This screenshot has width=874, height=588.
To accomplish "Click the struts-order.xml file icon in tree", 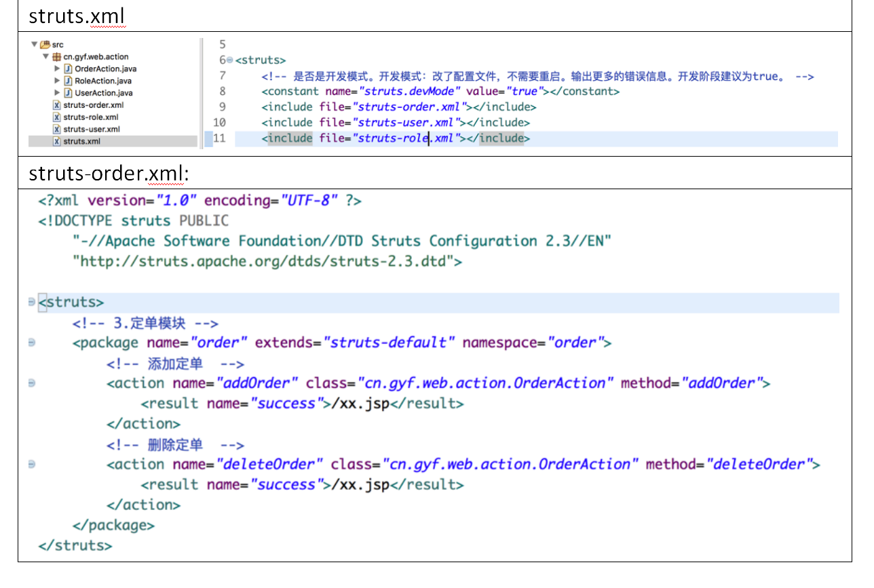I will [56, 105].
